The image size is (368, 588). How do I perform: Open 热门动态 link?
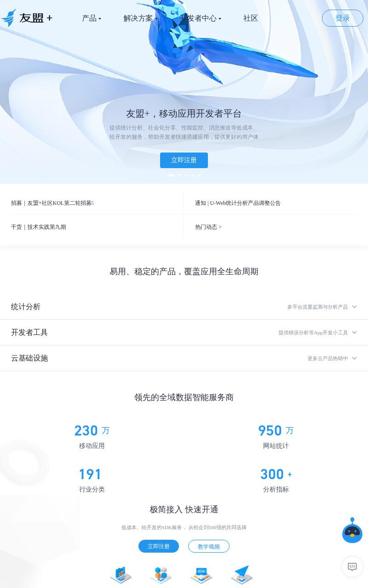pyautogui.click(x=208, y=227)
